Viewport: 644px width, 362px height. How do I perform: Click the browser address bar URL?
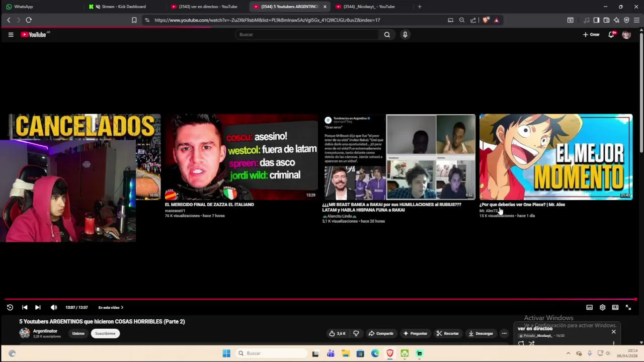[x=267, y=20]
